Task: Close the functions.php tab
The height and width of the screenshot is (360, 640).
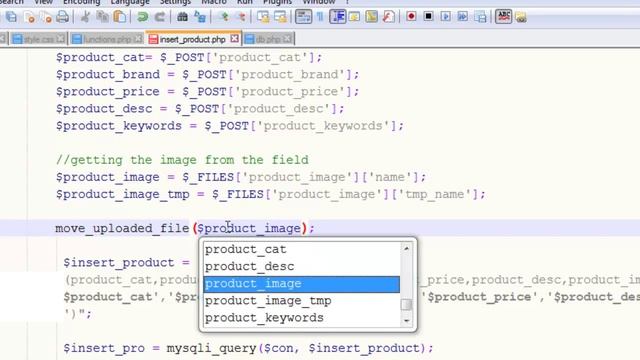Action: [138, 39]
